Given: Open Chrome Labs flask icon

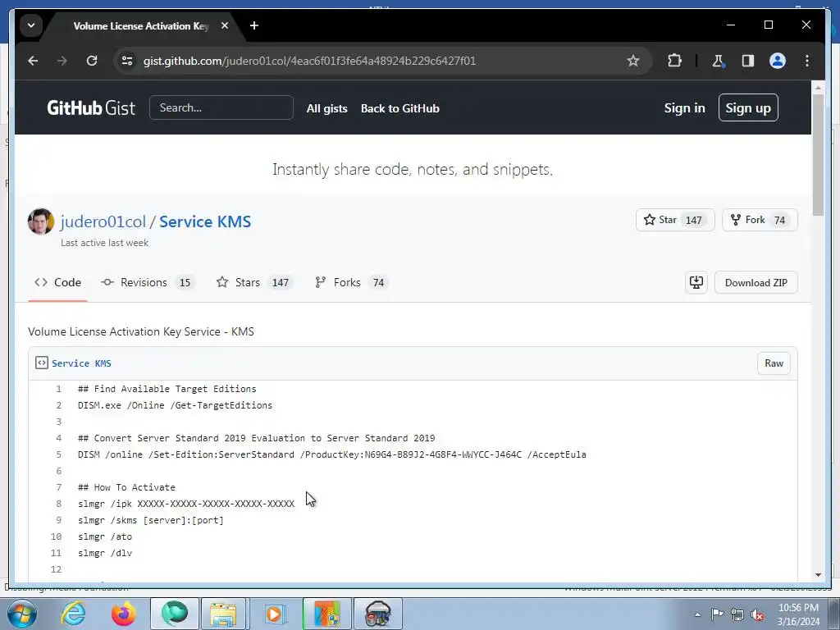Looking at the screenshot, I should pos(719,61).
